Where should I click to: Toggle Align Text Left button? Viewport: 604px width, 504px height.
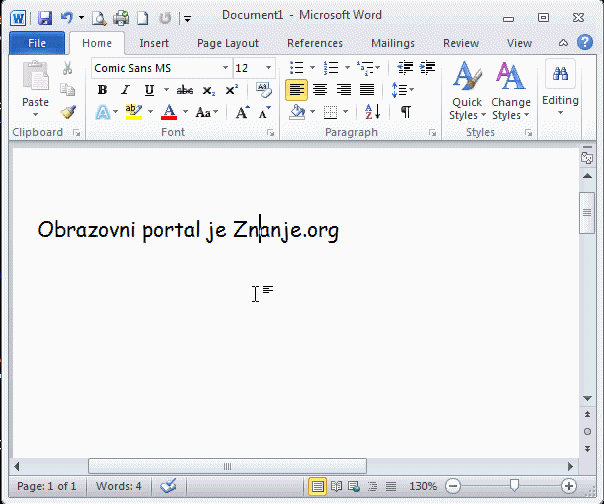tap(296, 90)
